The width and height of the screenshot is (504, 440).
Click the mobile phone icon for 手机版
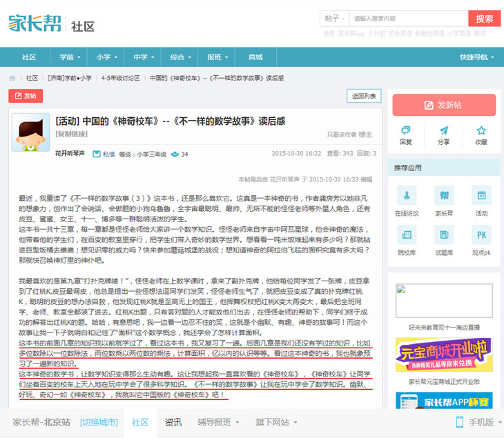460,422
